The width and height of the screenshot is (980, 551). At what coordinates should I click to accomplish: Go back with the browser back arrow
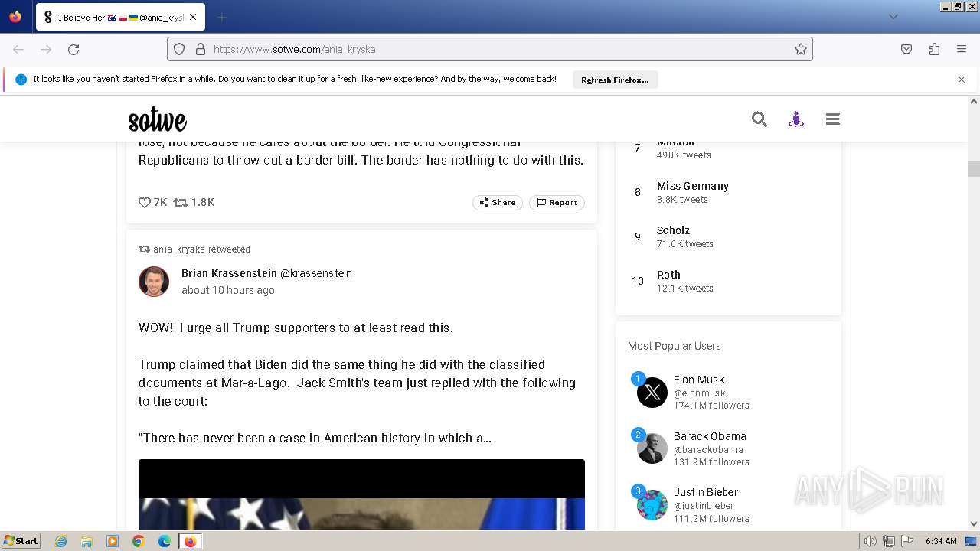pyautogui.click(x=18, y=49)
